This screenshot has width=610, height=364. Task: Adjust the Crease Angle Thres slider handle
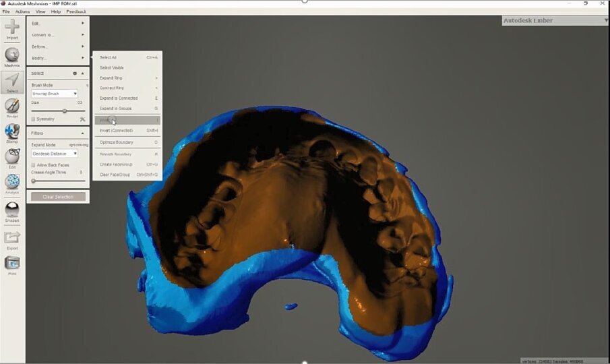34,181
